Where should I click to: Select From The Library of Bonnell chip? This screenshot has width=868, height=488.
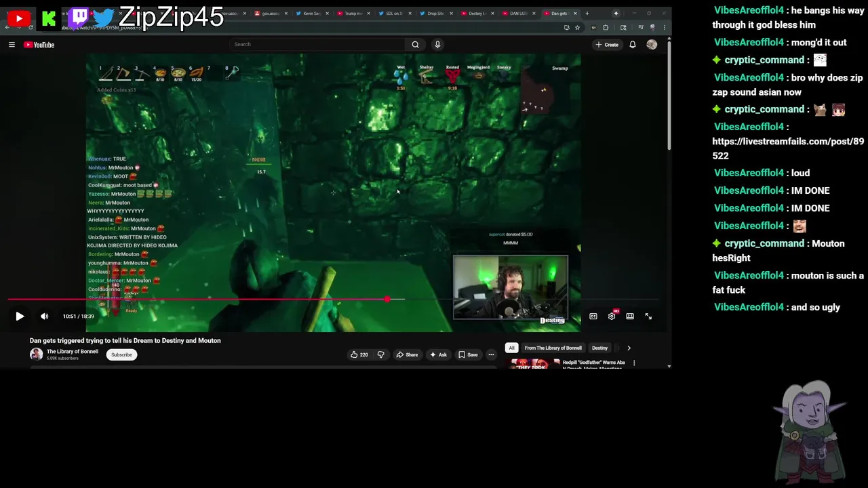click(553, 348)
